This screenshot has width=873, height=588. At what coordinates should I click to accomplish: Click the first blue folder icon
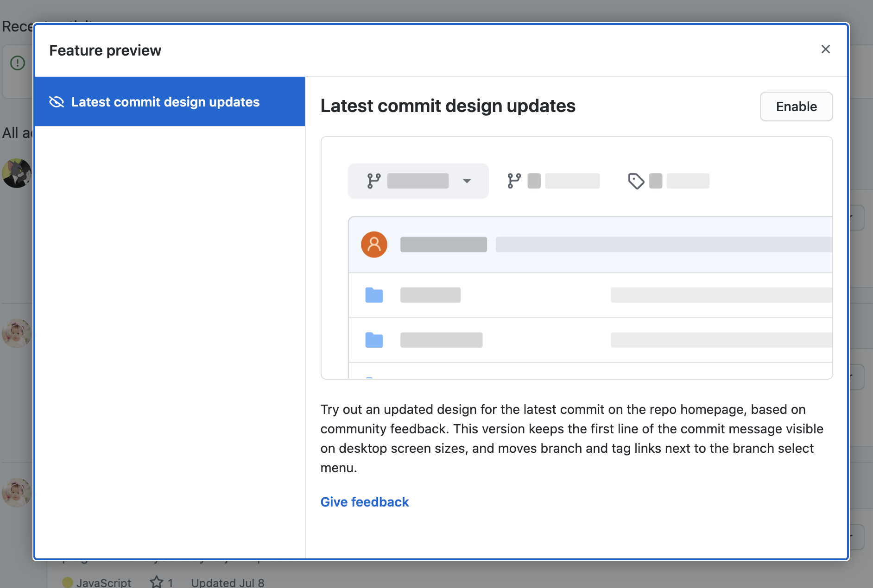click(x=374, y=295)
